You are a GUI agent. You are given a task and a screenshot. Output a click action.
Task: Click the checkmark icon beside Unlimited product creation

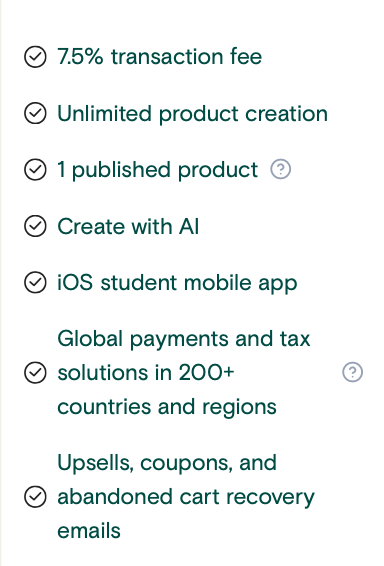[35, 113]
